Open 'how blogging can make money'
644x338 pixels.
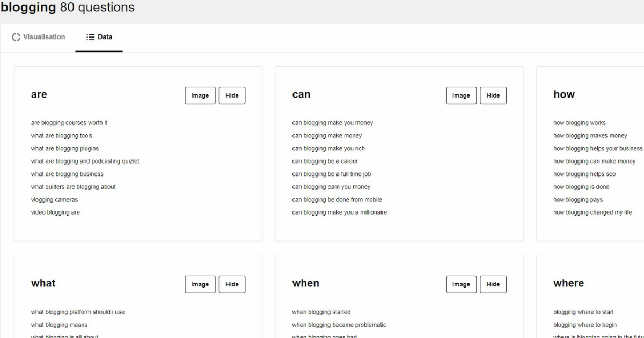(595, 161)
